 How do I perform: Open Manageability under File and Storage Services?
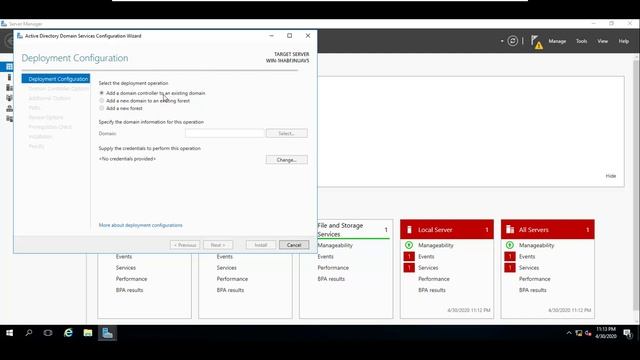point(335,245)
